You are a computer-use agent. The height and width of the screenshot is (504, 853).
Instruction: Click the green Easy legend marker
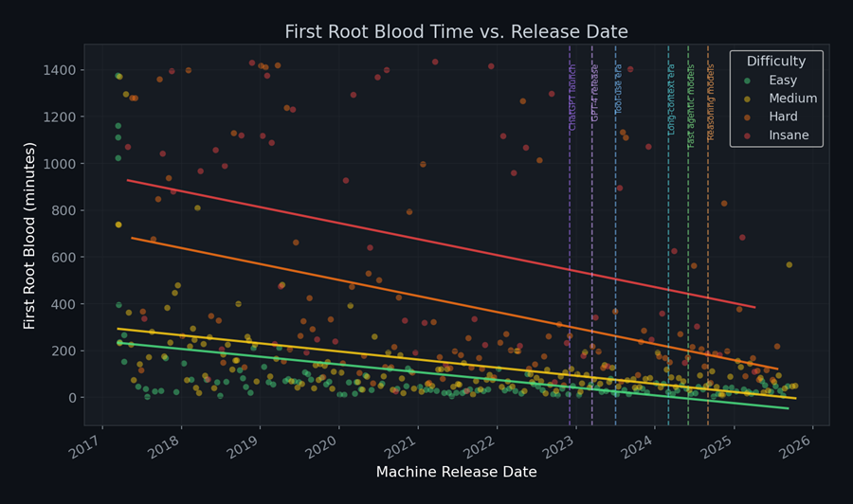[x=748, y=81]
